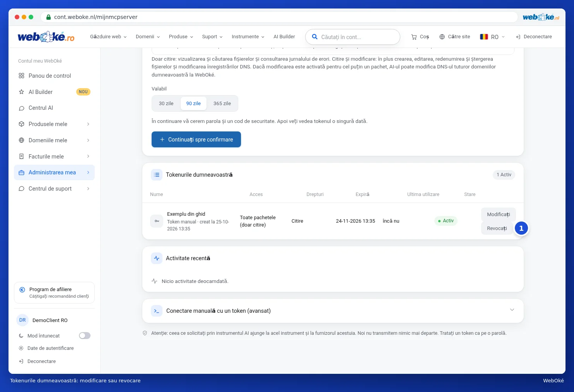Click the Panou de control grid icon
Screen dimensions: 574x392
coord(22,76)
